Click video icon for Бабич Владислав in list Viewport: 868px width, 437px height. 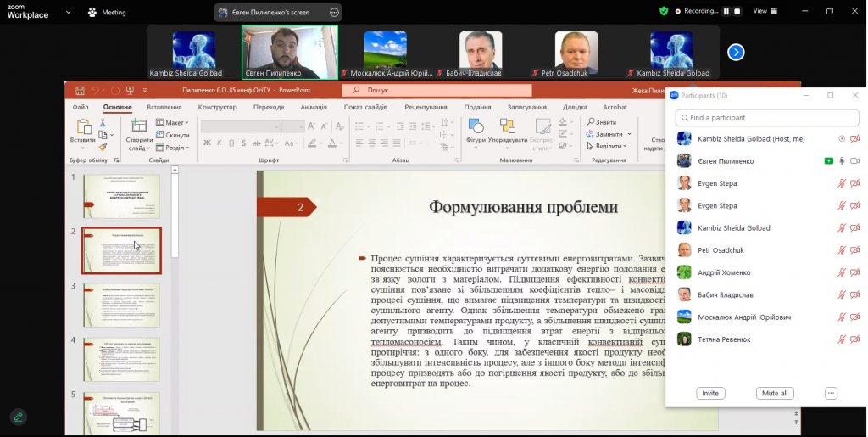pyautogui.click(x=854, y=294)
